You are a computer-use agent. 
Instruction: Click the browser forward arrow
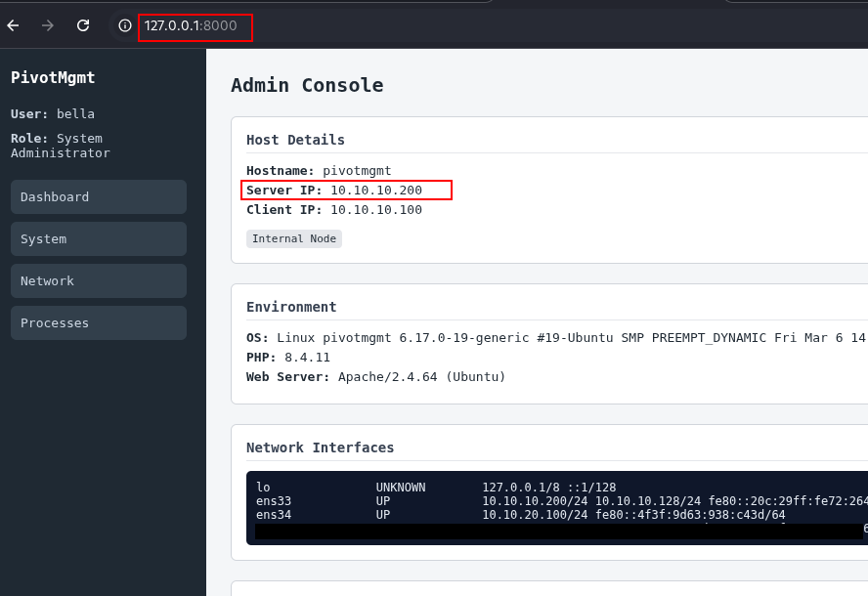click(48, 25)
